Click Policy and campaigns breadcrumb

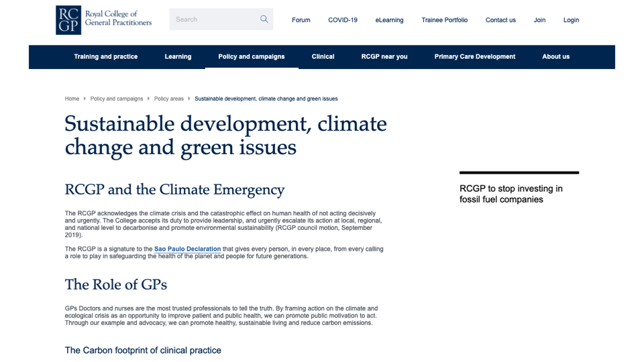(117, 99)
